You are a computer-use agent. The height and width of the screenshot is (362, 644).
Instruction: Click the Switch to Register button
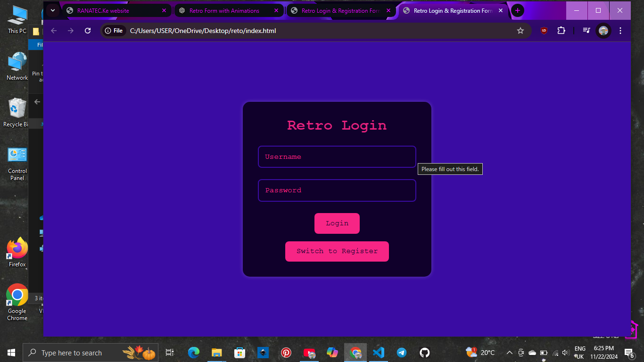[337, 251]
